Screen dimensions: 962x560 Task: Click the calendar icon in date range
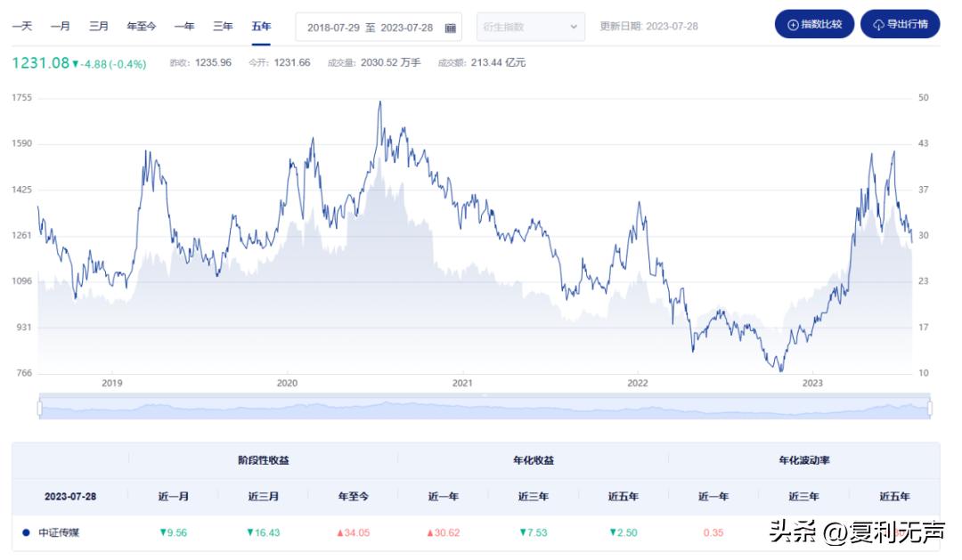(451, 28)
